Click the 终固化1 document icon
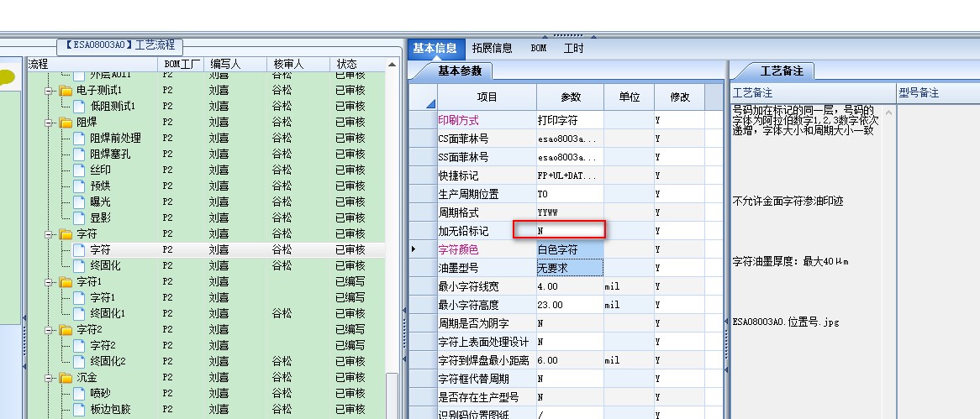This screenshot has height=419, width=980. pos(79,313)
